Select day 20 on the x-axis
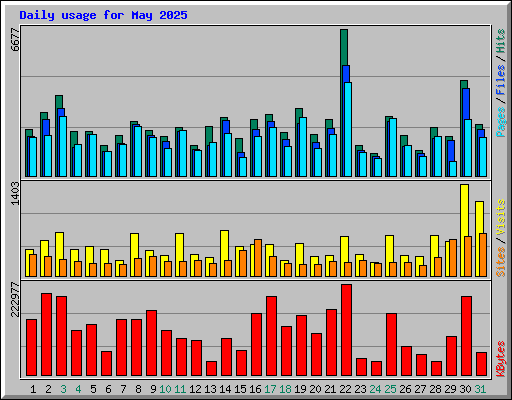Screen dimensions: 512x400 point(315,389)
